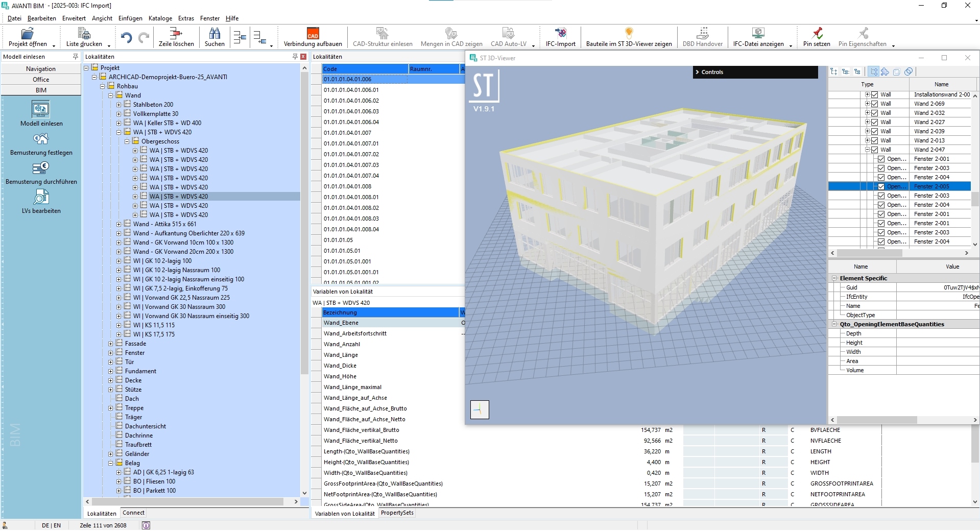The height and width of the screenshot is (531, 980).
Task: Uncheck the Wand 2-069 wall checkbox
Action: [x=874, y=104]
